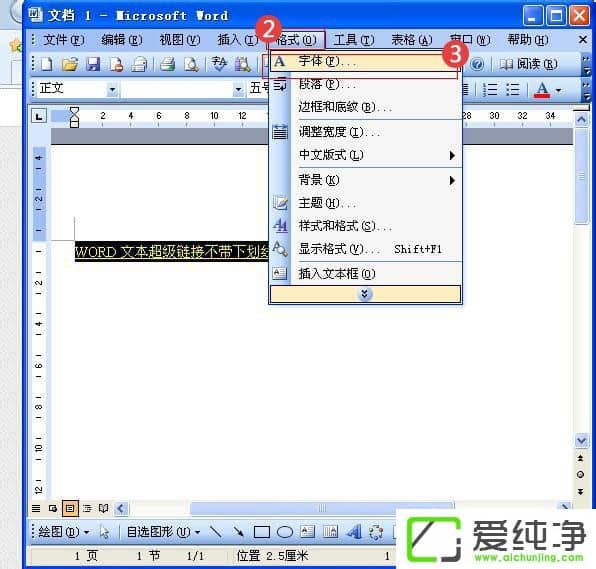
Task: Click the Open folder icon
Action: click(70, 64)
